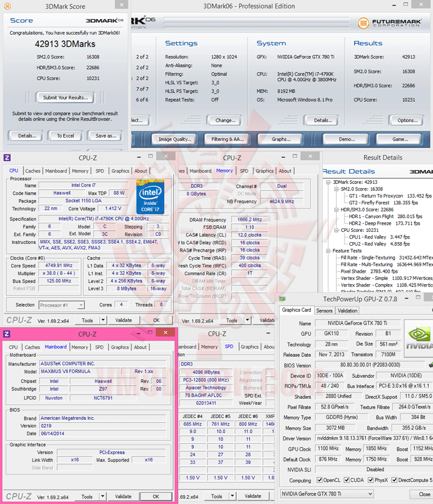Open the Graphs button in 3DMark06

pos(280,139)
